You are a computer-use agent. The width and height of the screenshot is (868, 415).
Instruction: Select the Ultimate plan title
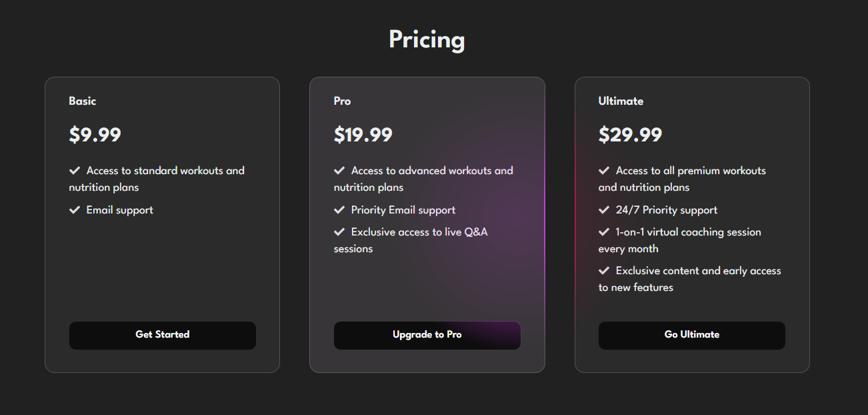[621, 101]
